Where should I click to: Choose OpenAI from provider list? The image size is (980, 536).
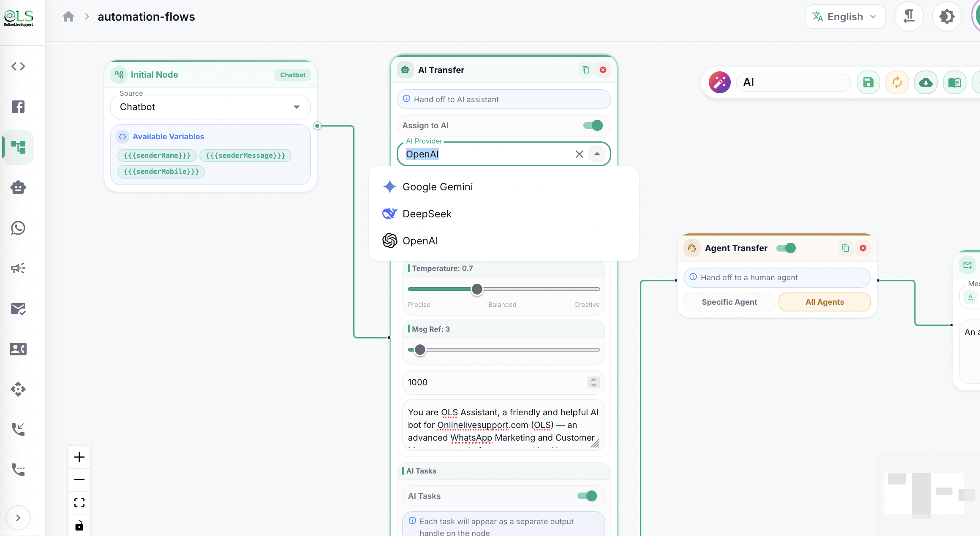click(x=504, y=241)
